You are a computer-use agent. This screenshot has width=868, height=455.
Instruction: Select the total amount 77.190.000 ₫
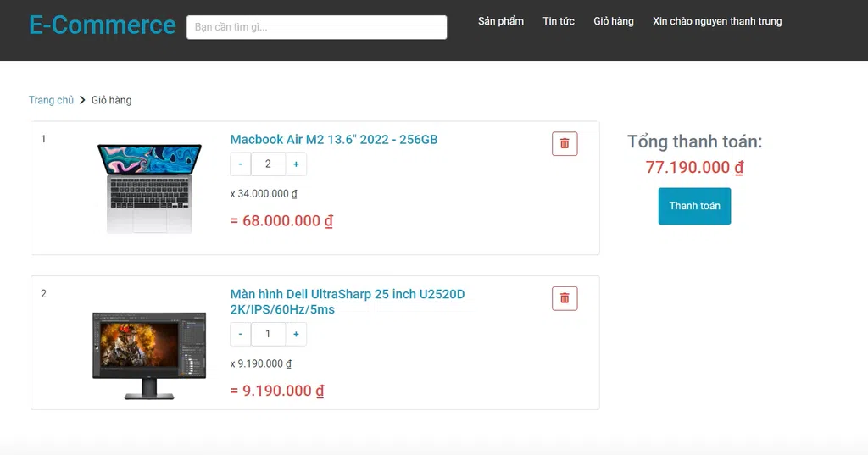(694, 167)
